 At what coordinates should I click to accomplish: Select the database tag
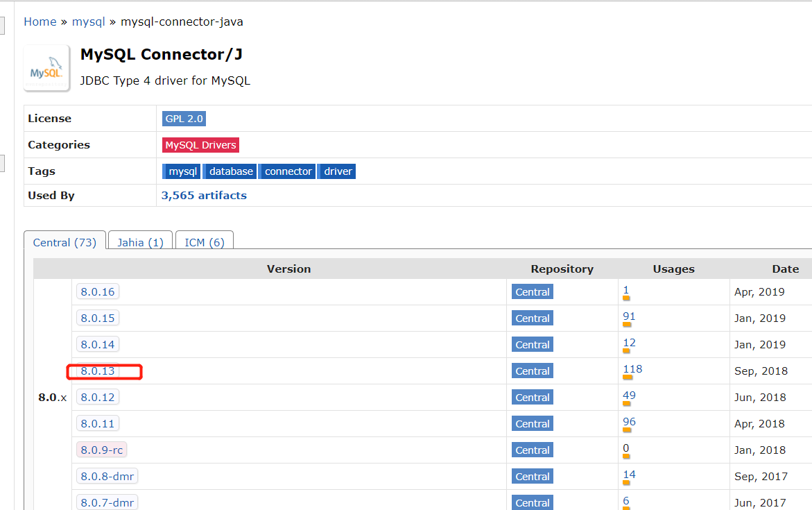click(x=230, y=171)
